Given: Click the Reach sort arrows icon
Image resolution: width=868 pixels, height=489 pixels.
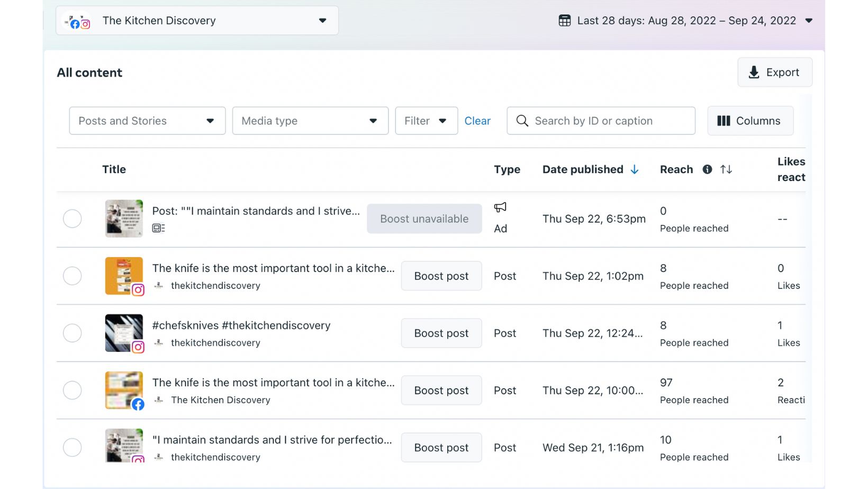Looking at the screenshot, I should pyautogui.click(x=726, y=169).
